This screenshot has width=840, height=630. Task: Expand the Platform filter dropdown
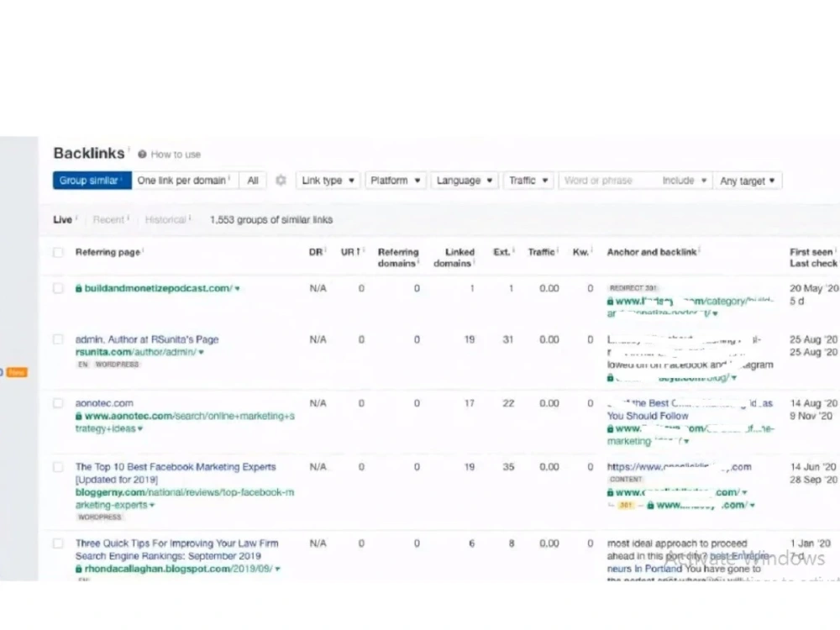click(x=396, y=181)
